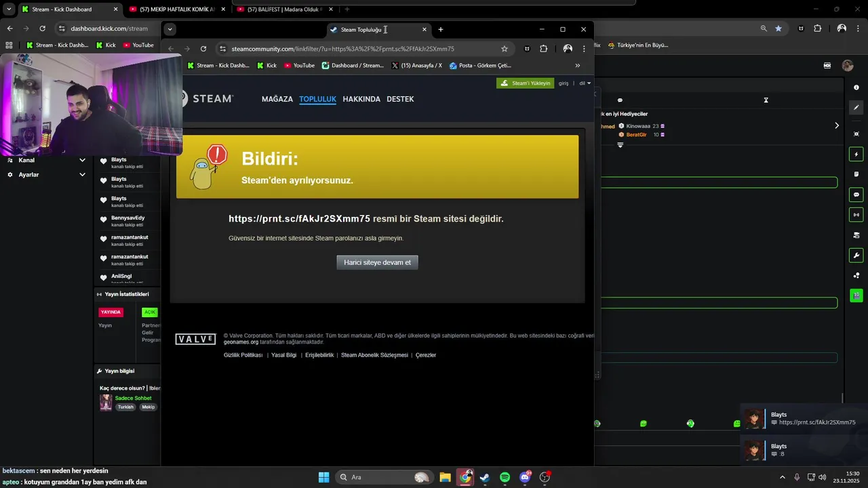Click lightning bolt icon in Kick sidebar
The image size is (868, 488).
pos(856,155)
